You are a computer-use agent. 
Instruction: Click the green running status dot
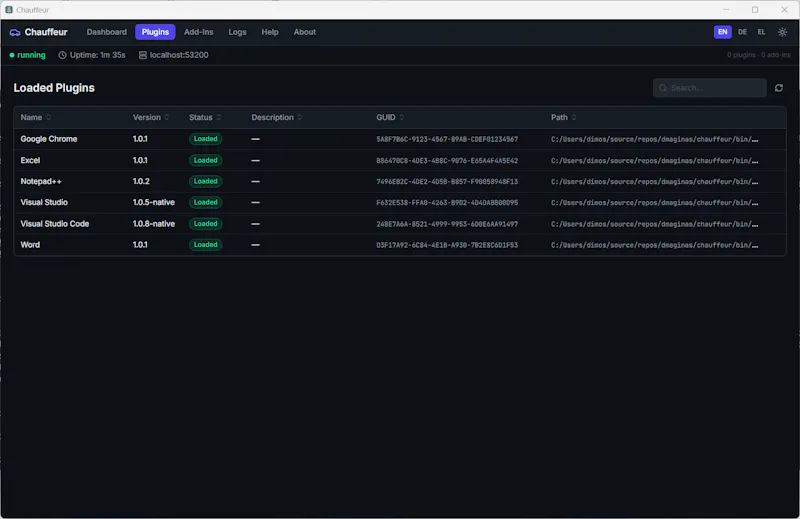coord(12,55)
